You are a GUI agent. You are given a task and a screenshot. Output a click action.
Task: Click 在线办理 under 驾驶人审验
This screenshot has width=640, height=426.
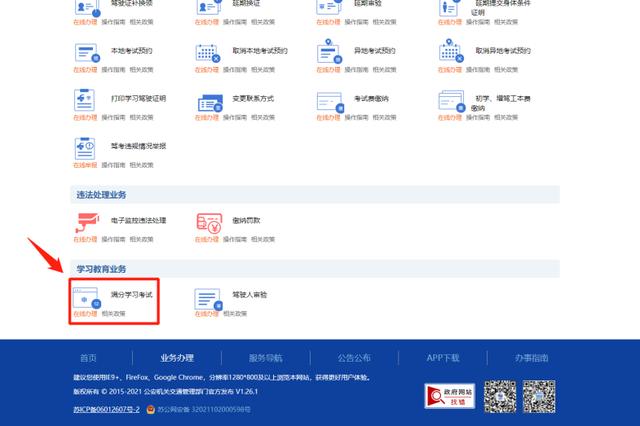pyautogui.click(x=207, y=314)
